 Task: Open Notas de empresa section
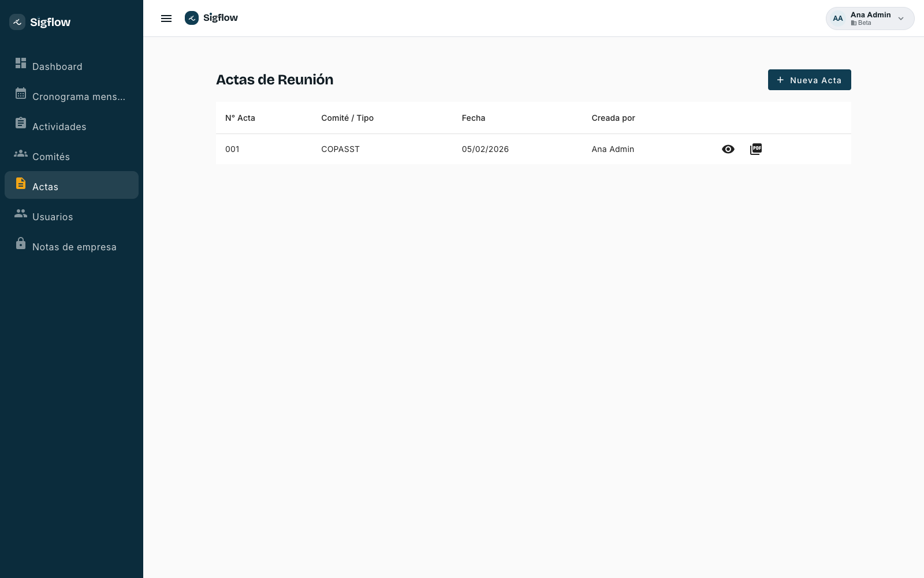click(x=72, y=245)
